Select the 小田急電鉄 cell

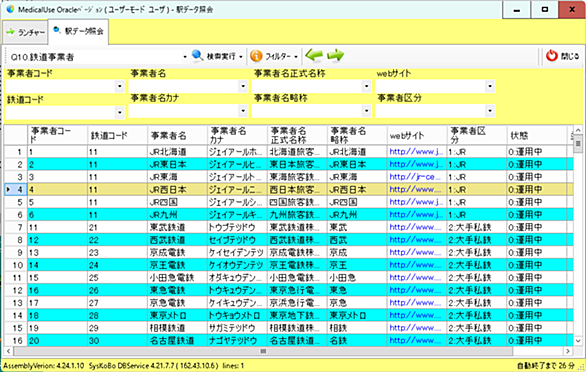click(x=178, y=278)
